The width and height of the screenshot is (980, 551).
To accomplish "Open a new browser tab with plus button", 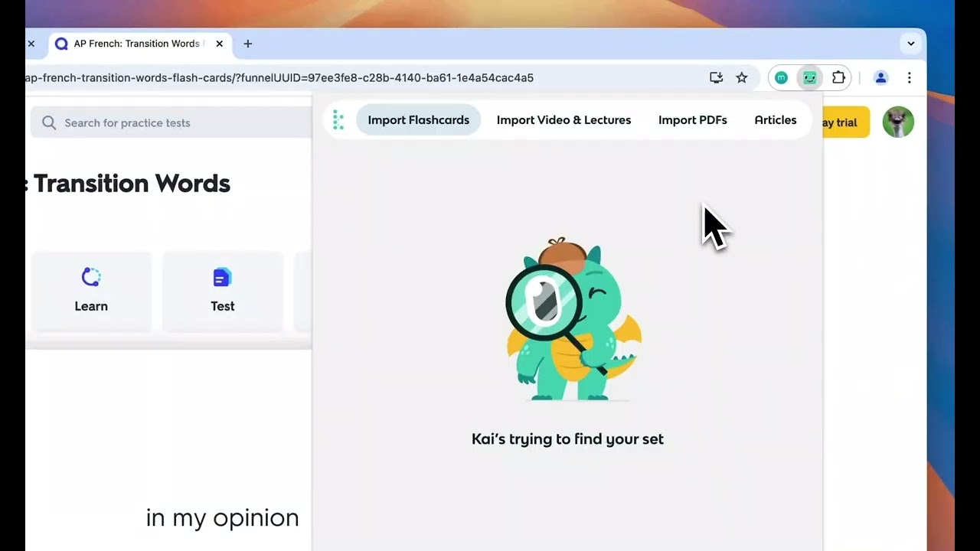I will [x=247, y=44].
